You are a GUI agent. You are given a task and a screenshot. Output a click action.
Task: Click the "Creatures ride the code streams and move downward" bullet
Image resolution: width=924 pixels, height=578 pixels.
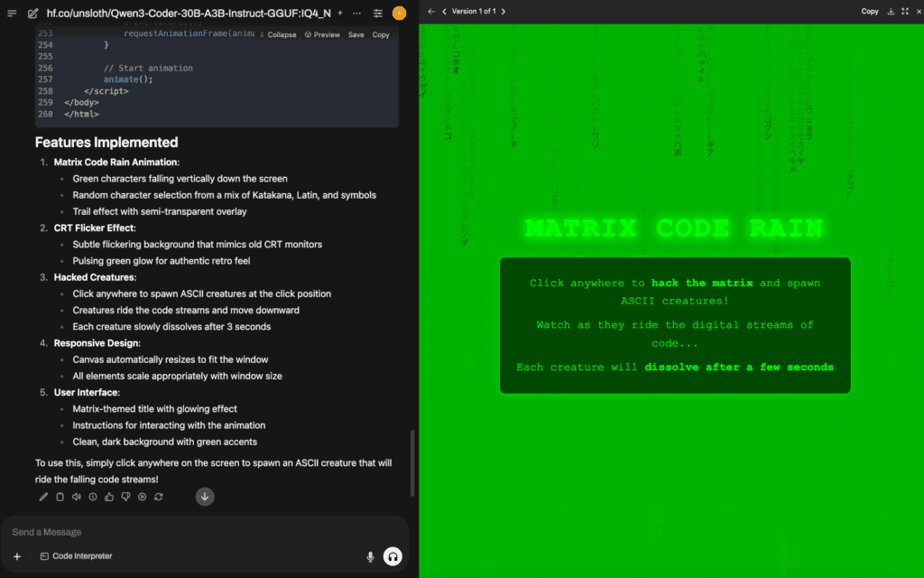[186, 311]
